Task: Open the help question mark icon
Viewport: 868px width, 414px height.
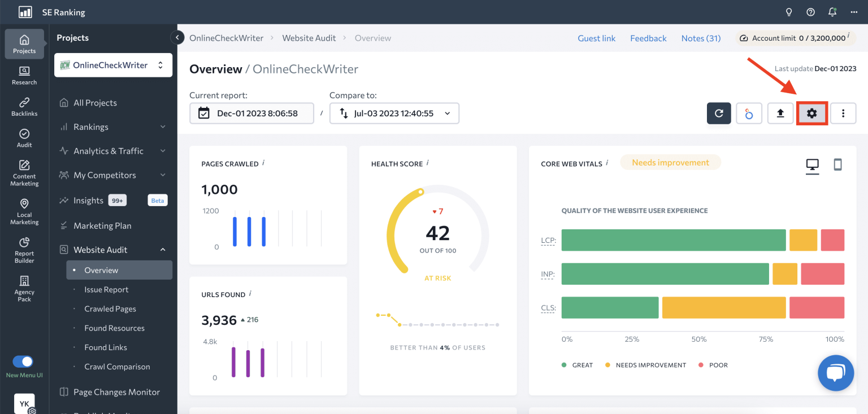Action: tap(811, 12)
